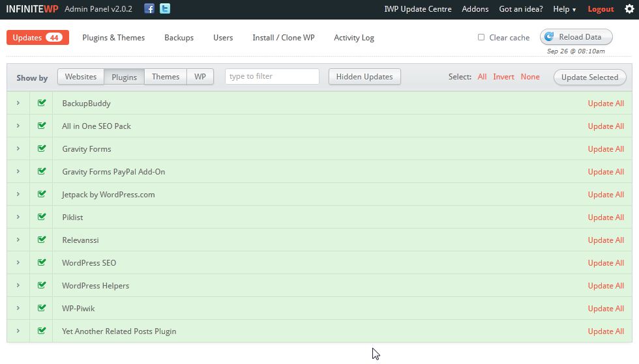
Task: Expand the Piklist row
Action: coord(18,217)
